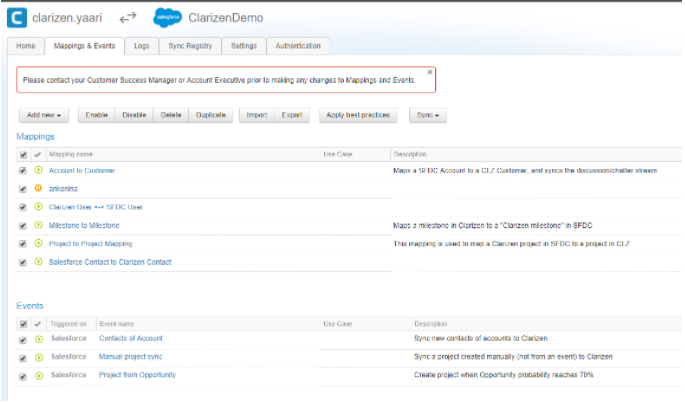Open the Settings tab
The width and height of the screenshot is (685, 402).
[x=244, y=46]
